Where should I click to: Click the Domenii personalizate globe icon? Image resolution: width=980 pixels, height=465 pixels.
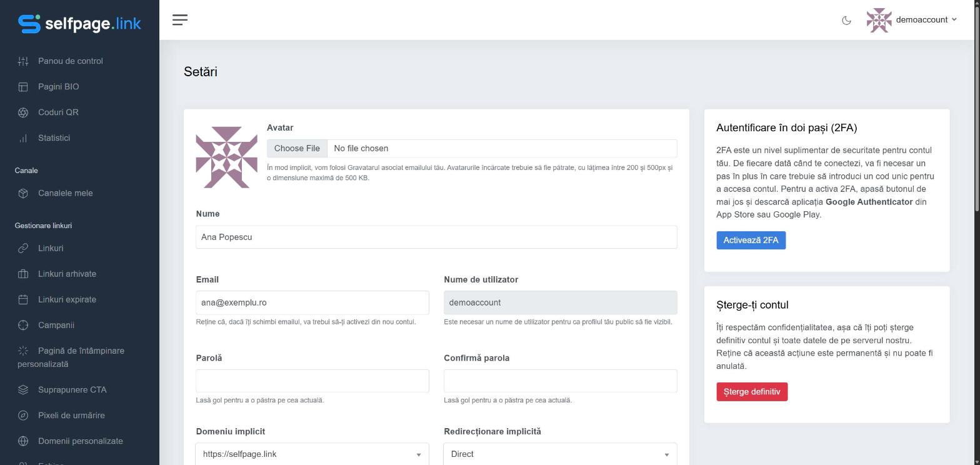tap(23, 441)
